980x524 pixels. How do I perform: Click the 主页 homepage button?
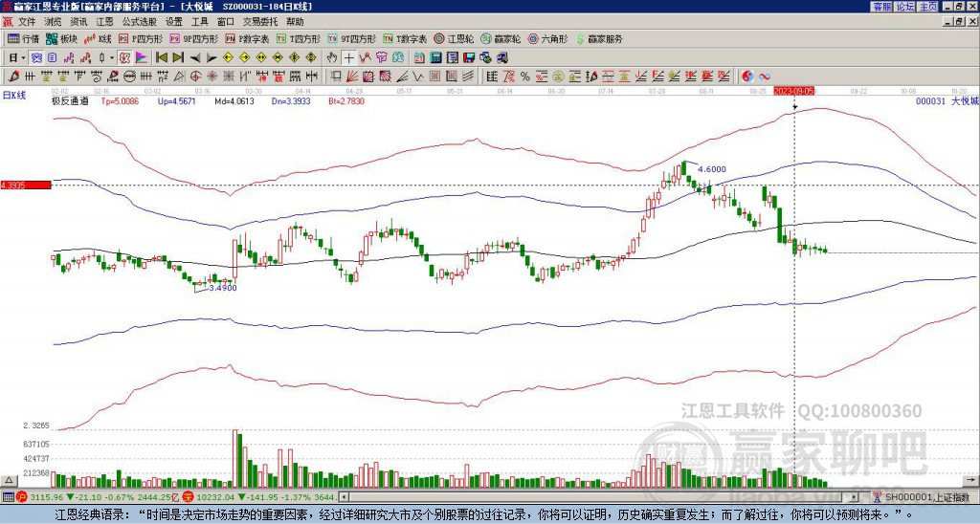click(x=927, y=7)
